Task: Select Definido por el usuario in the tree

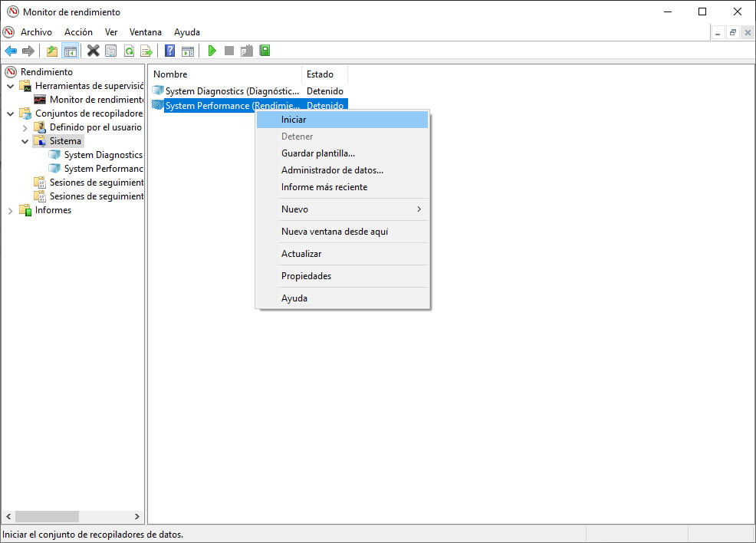Action: tap(96, 127)
